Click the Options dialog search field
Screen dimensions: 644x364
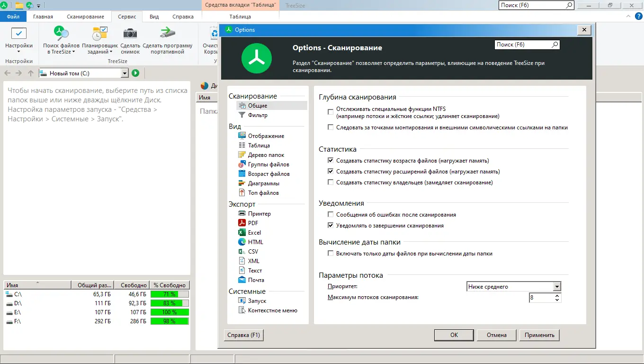coord(527,45)
